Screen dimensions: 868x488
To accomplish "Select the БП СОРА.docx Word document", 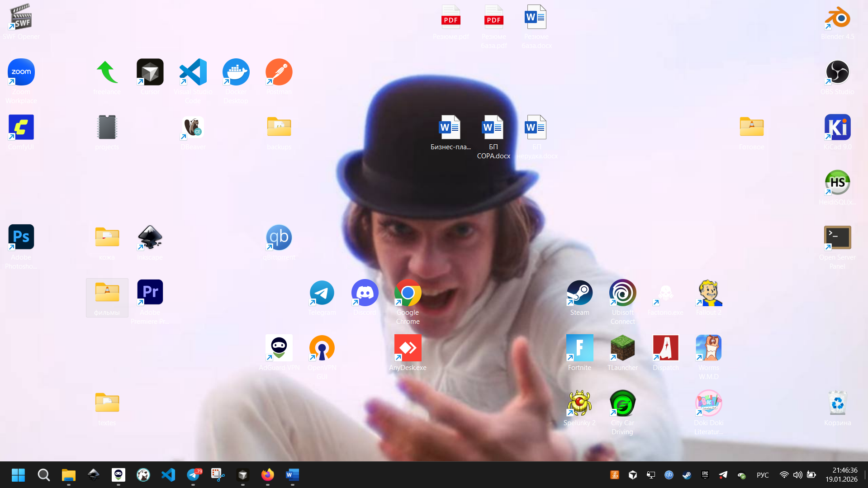I will (x=493, y=128).
